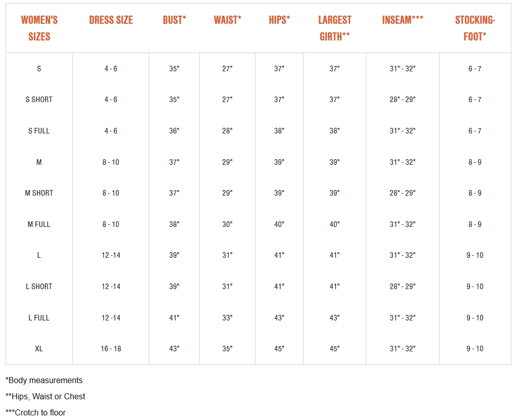
Task: Select the Bust column header
Action: coord(175,20)
